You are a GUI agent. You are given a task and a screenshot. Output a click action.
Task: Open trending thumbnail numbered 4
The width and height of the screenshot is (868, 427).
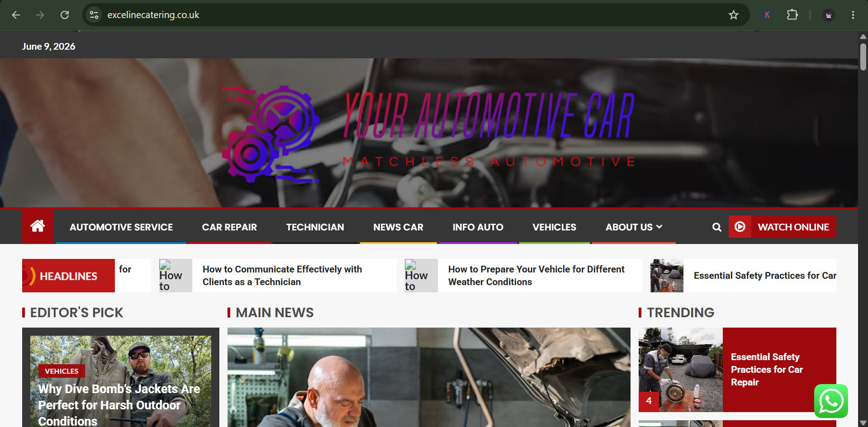tap(680, 370)
